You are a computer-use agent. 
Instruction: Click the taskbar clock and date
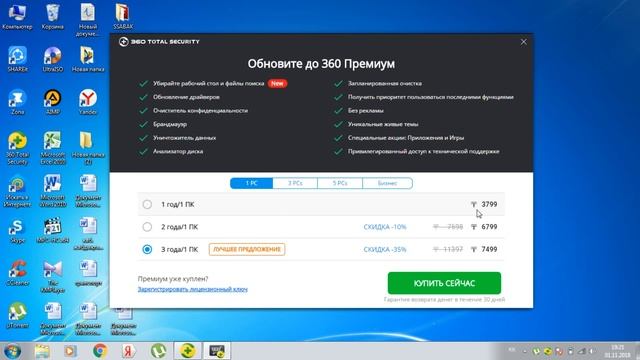618,351
